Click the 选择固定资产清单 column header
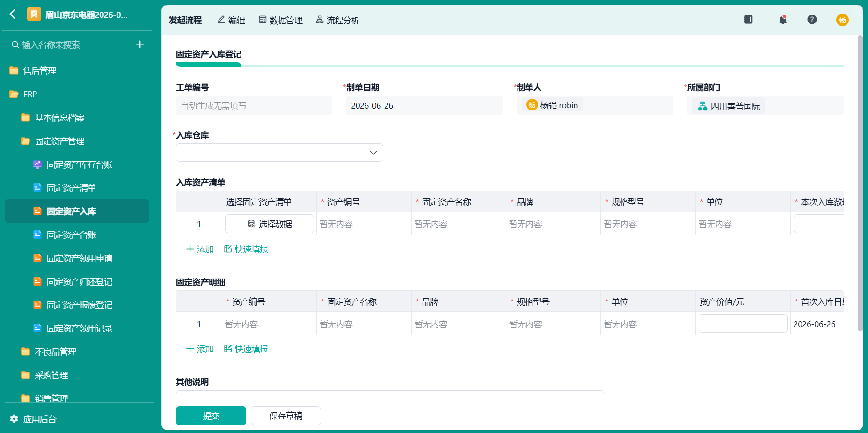Image resolution: width=868 pixels, height=433 pixels. coord(270,202)
